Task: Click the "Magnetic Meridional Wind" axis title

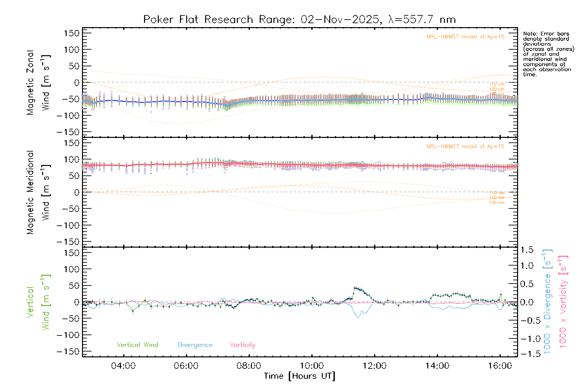Action: coord(38,192)
